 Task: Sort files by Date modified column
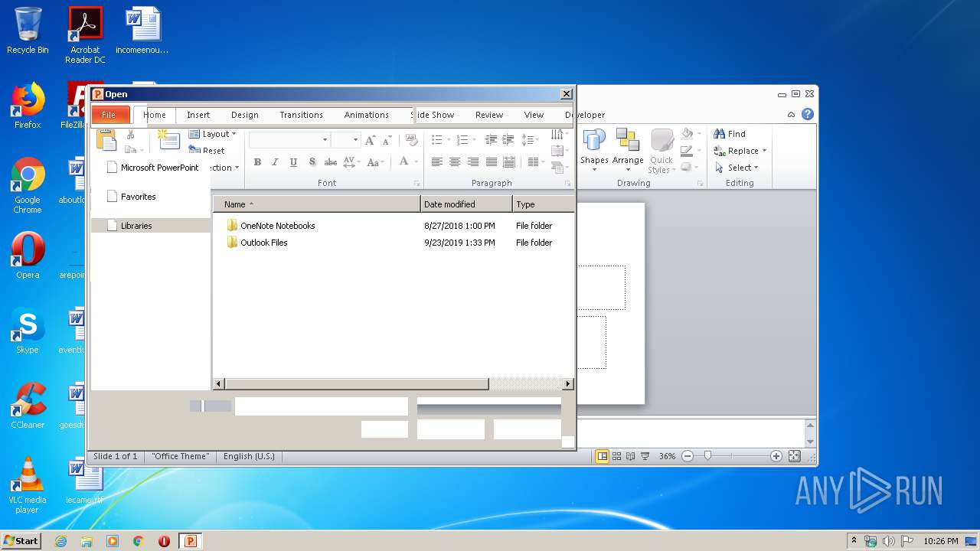pyautogui.click(x=466, y=204)
